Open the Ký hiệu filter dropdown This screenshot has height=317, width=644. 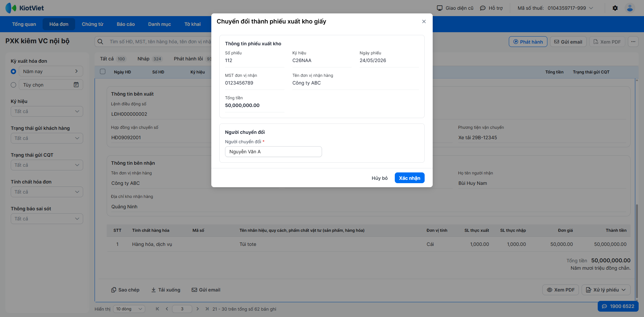point(47,111)
